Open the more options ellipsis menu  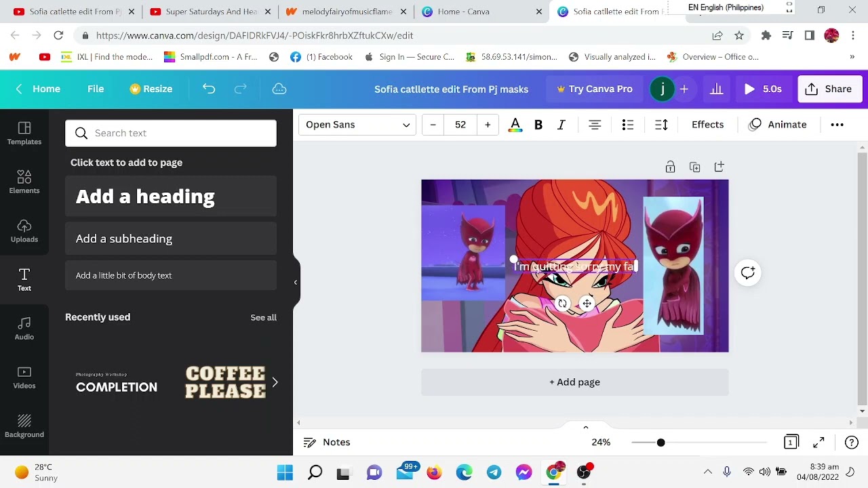837,125
